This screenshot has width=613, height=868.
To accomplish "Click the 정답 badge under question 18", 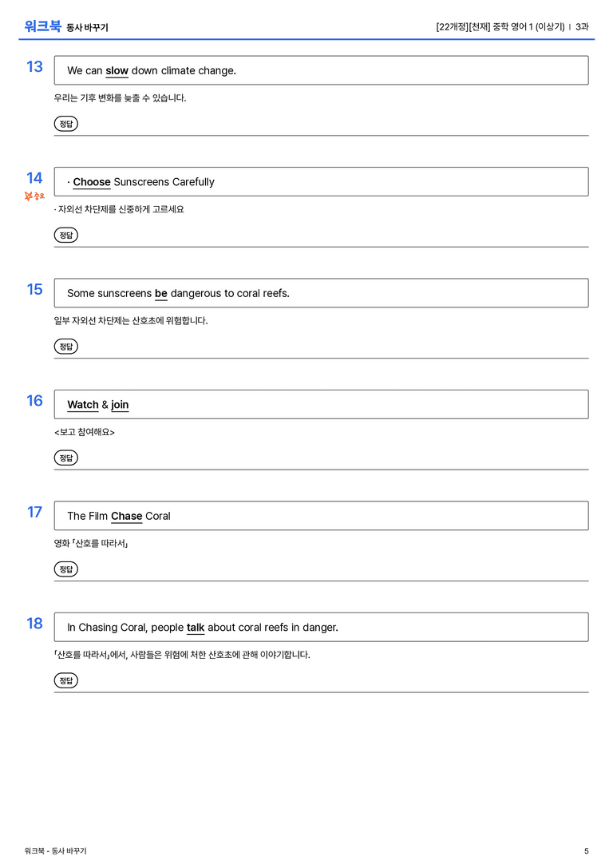I will click(x=65, y=680).
